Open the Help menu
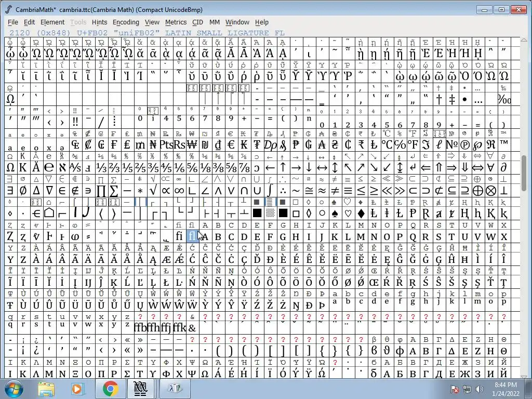532x399 pixels. tap(262, 22)
